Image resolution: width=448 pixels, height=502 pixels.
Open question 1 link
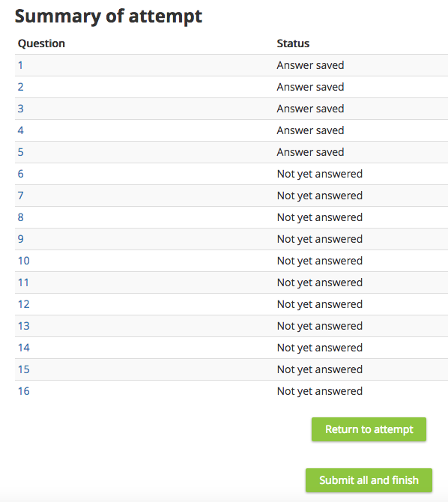(20, 65)
